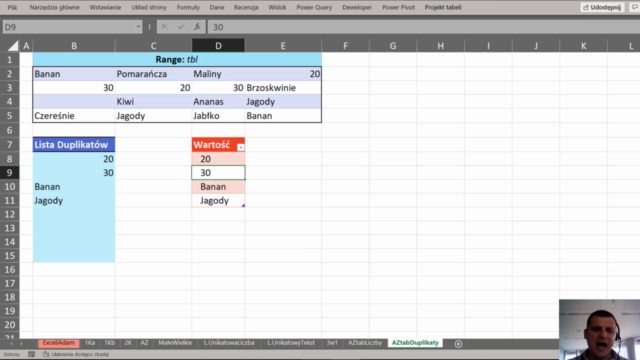Open the Wartość column filter dropdown
The image size is (640, 360).
(241, 147)
